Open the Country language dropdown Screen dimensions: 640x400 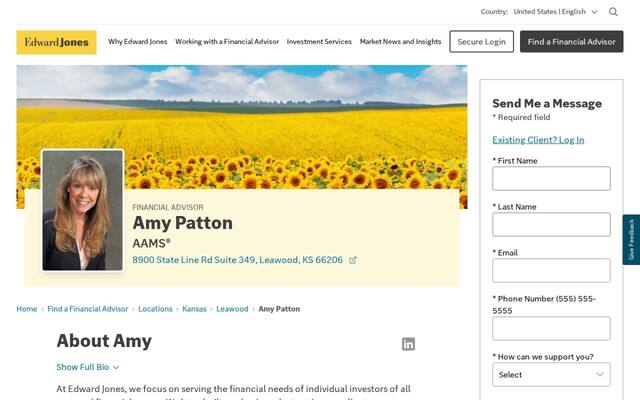556,12
